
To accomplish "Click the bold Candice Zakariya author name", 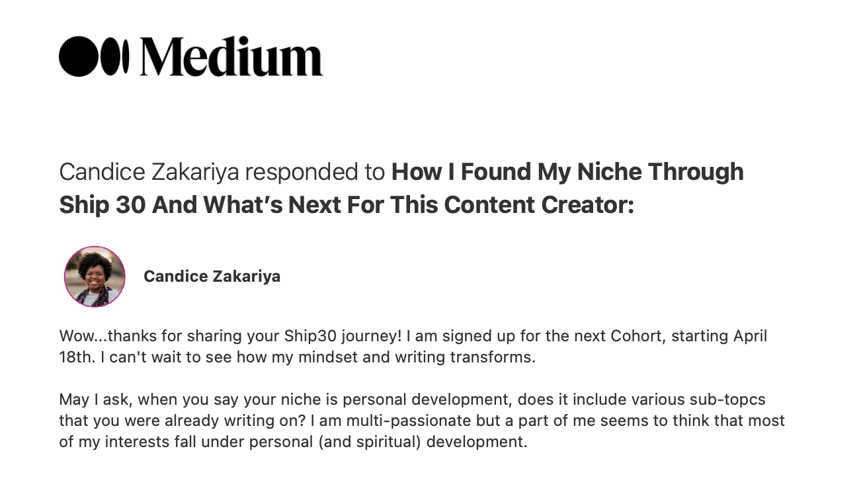I will coord(212,276).
